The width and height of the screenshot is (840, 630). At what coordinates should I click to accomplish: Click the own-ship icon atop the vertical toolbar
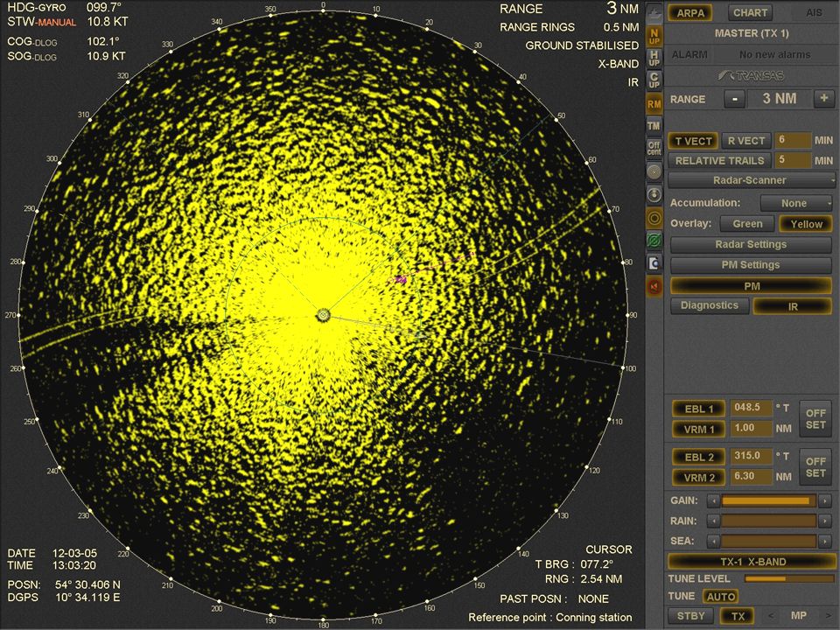[654, 13]
